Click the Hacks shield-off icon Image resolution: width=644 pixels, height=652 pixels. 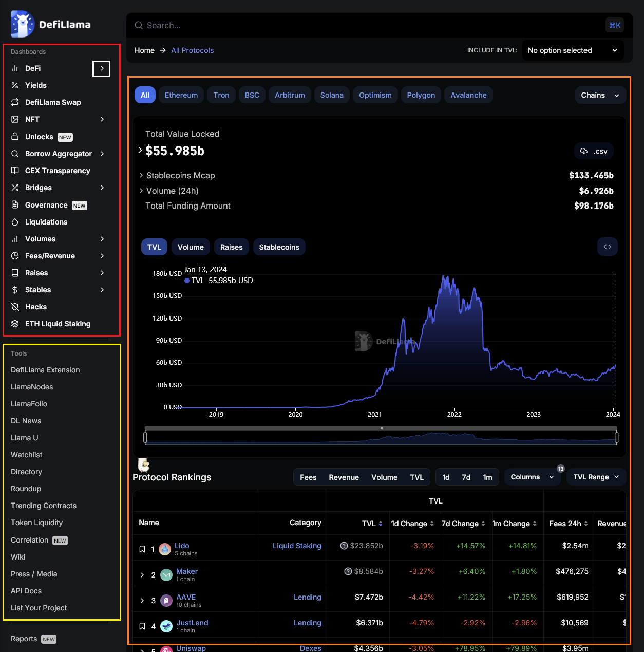point(15,307)
